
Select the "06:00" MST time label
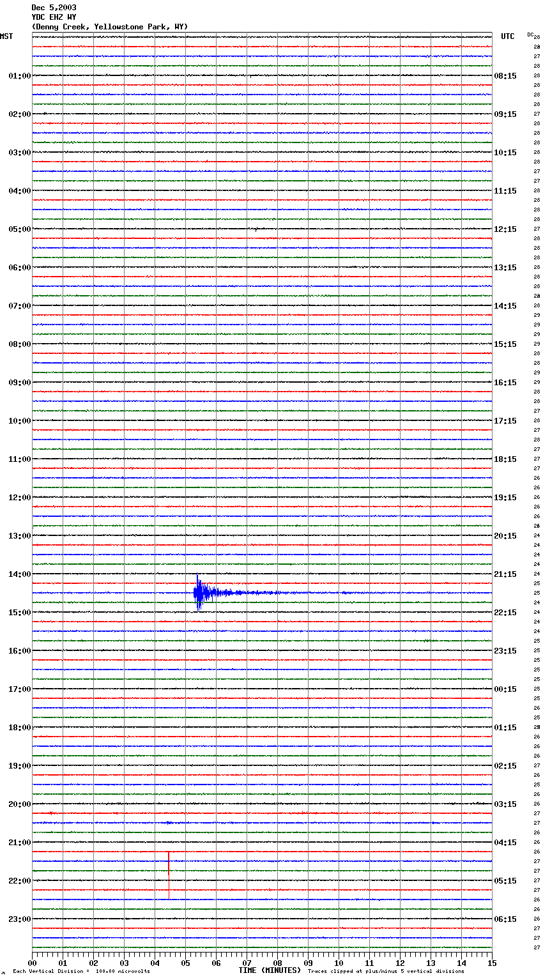[x=20, y=268]
